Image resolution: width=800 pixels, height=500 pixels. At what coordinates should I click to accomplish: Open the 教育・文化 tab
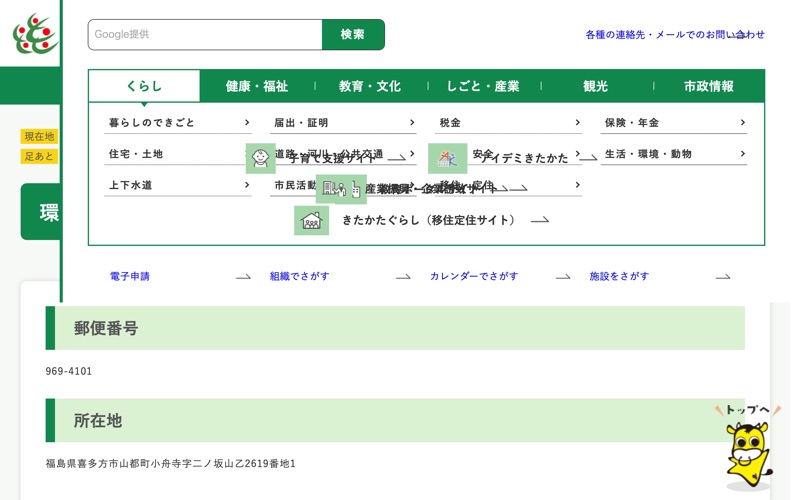tap(370, 86)
